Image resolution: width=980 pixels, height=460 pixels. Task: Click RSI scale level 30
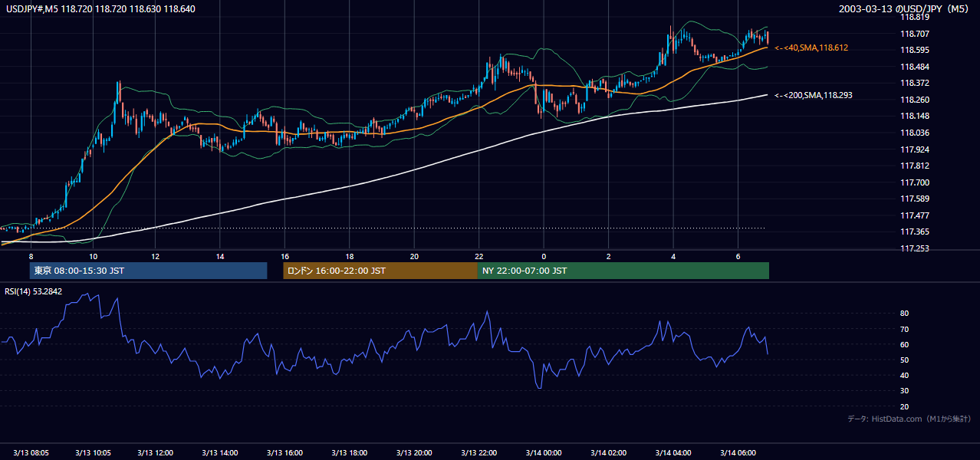click(904, 391)
